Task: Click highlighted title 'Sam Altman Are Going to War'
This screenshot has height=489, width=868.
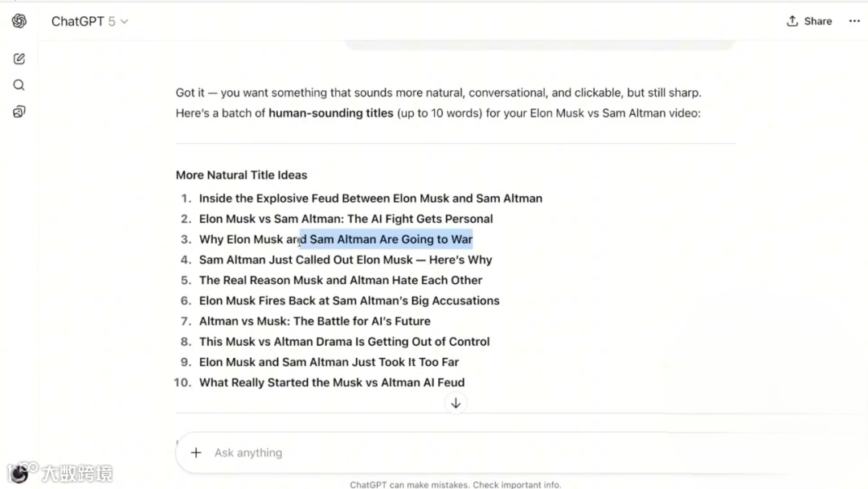Action: 391,239
